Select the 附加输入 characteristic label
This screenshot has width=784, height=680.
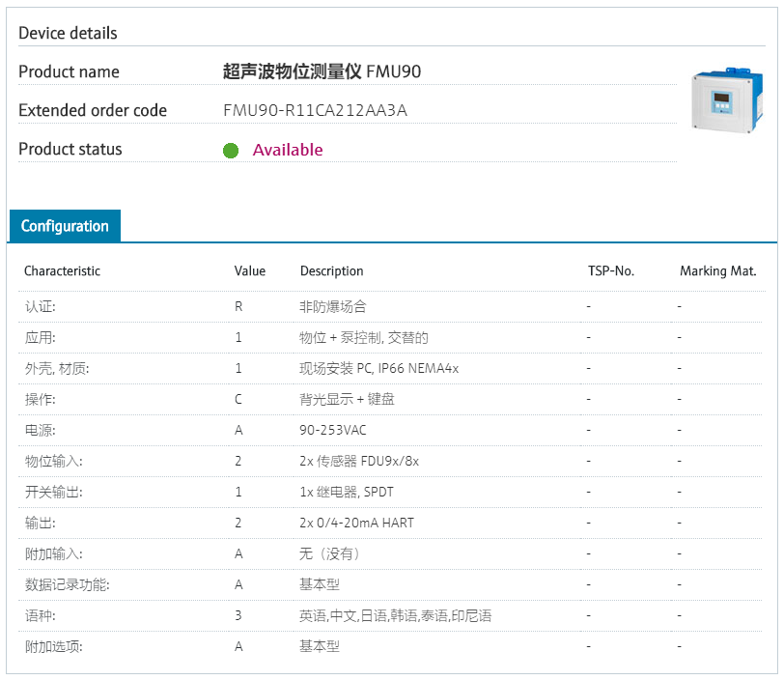click(53, 554)
